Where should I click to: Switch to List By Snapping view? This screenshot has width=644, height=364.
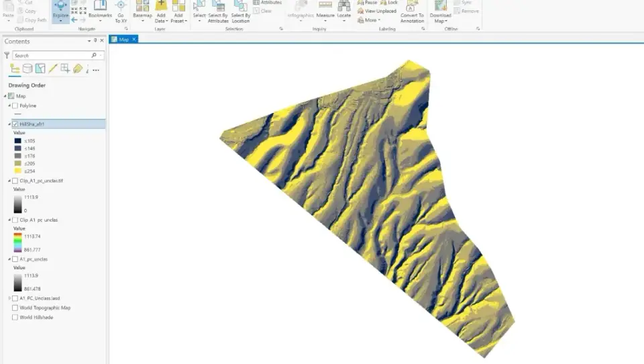(x=65, y=69)
